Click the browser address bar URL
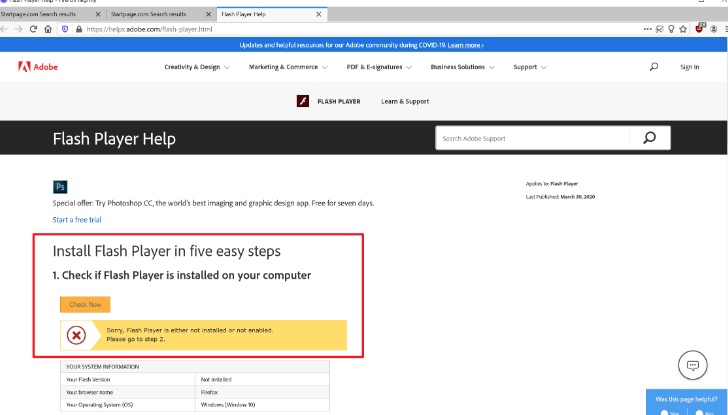 pyautogui.click(x=149, y=29)
